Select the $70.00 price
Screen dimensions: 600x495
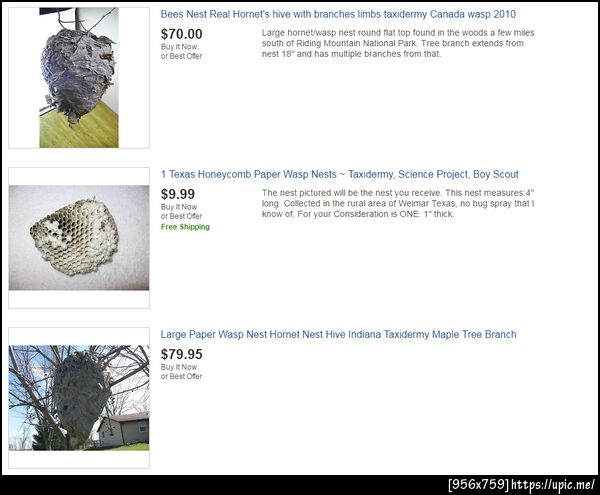point(181,34)
